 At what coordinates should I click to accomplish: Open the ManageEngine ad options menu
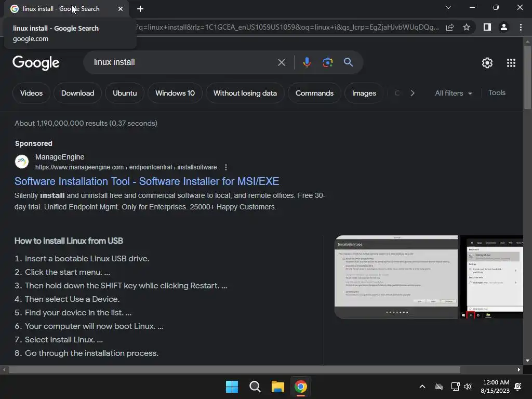point(226,167)
